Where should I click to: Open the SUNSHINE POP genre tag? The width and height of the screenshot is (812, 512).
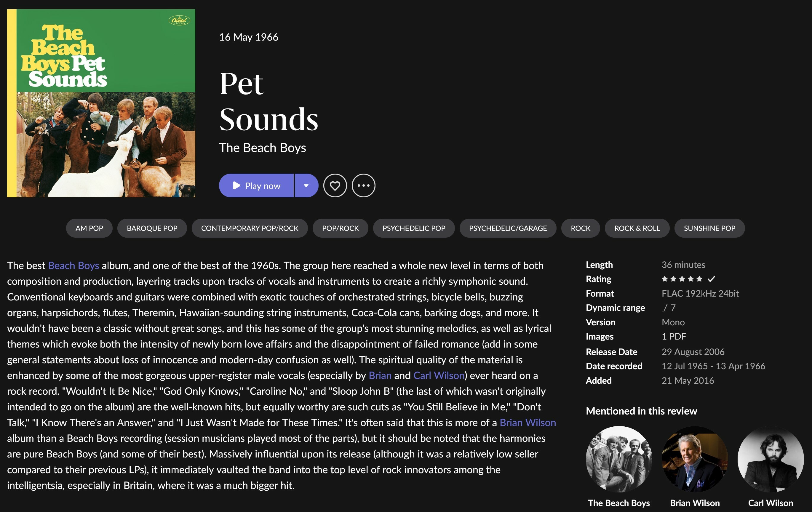(x=709, y=228)
